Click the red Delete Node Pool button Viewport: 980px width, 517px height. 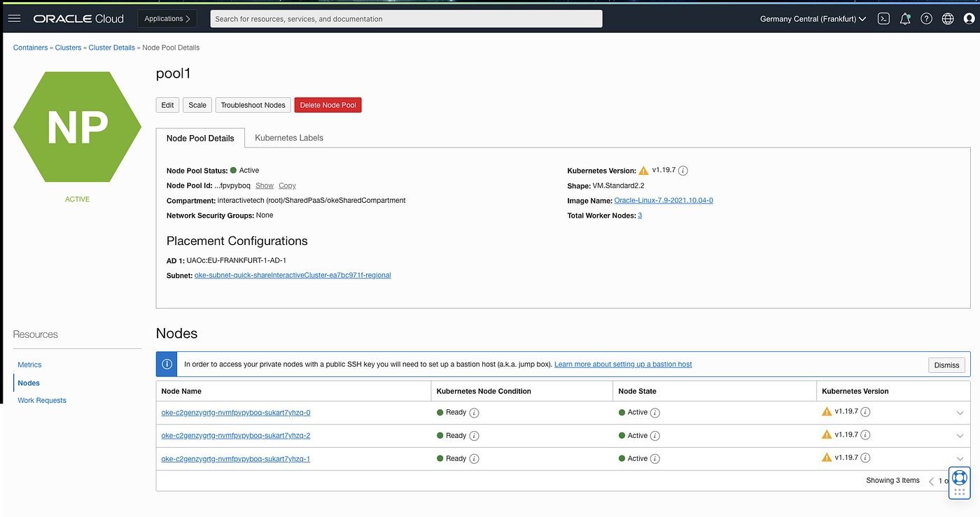(x=328, y=105)
